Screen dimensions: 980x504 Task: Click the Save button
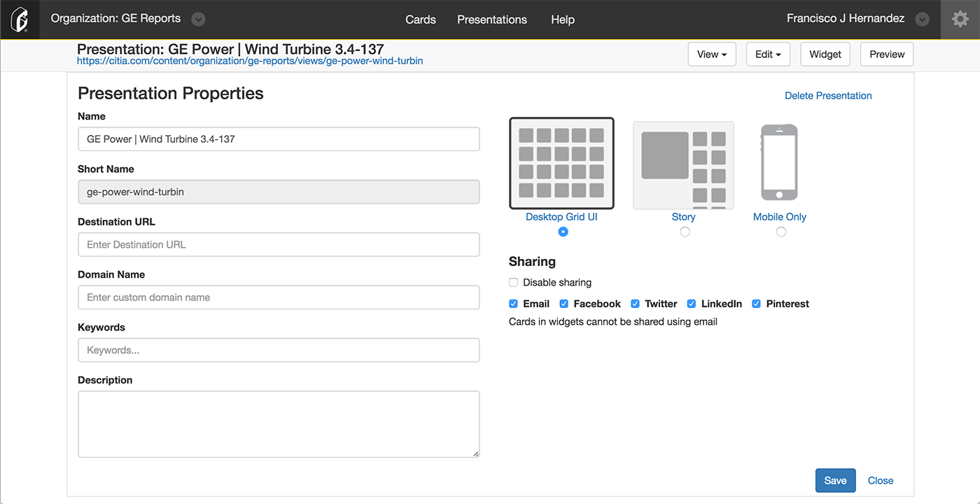pos(835,480)
